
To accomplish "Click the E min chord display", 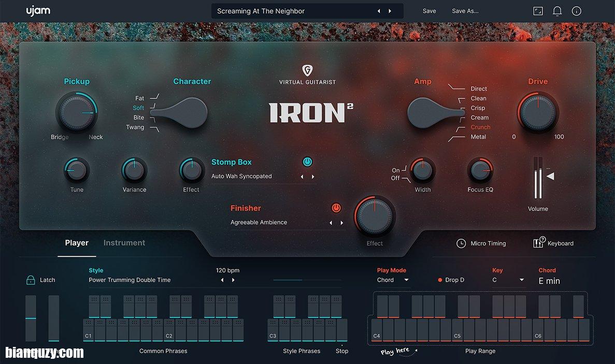I will 549,281.
